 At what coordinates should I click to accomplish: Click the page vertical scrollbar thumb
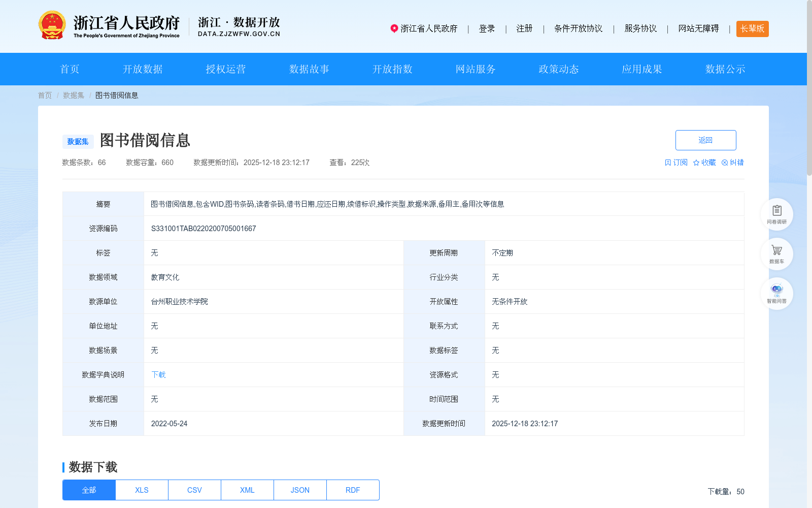click(809, 87)
